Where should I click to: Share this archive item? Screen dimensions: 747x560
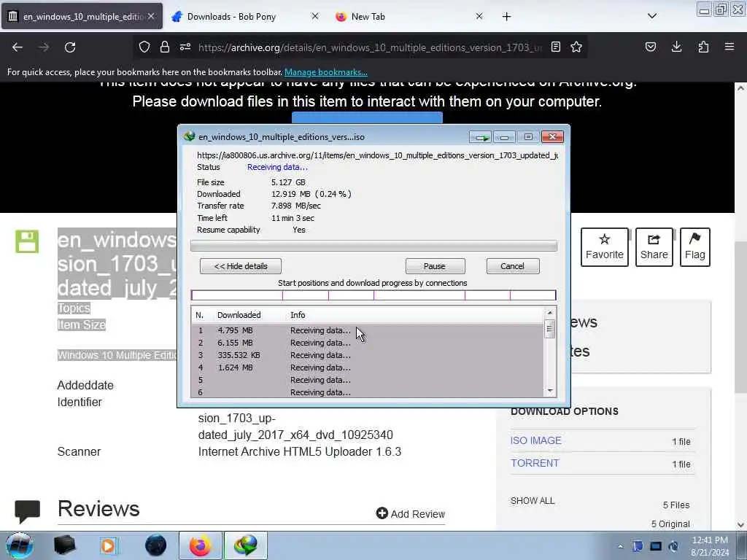654,247
